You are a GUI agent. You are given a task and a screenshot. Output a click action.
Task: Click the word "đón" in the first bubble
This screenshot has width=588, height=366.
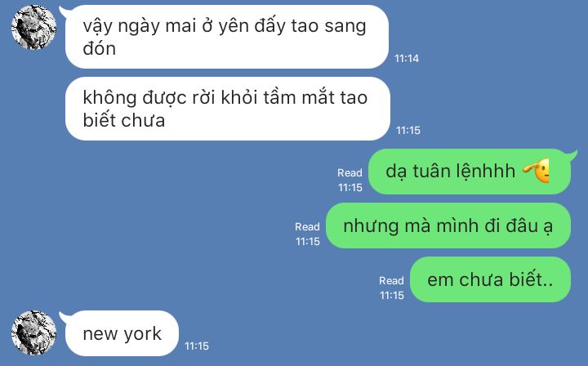point(100,49)
